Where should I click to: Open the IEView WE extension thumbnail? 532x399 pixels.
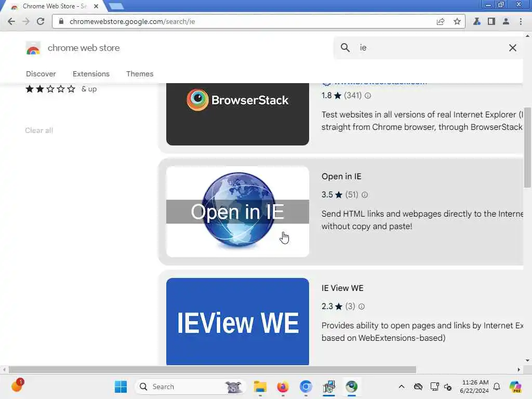237,321
